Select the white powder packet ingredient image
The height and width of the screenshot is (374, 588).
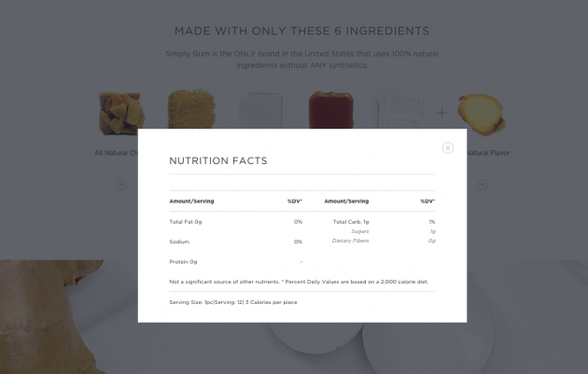click(x=401, y=109)
